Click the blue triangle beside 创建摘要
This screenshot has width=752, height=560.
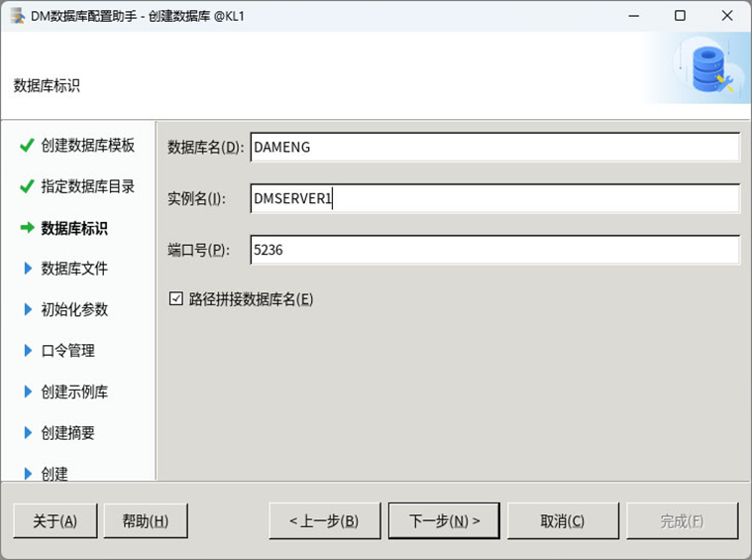click(x=28, y=433)
